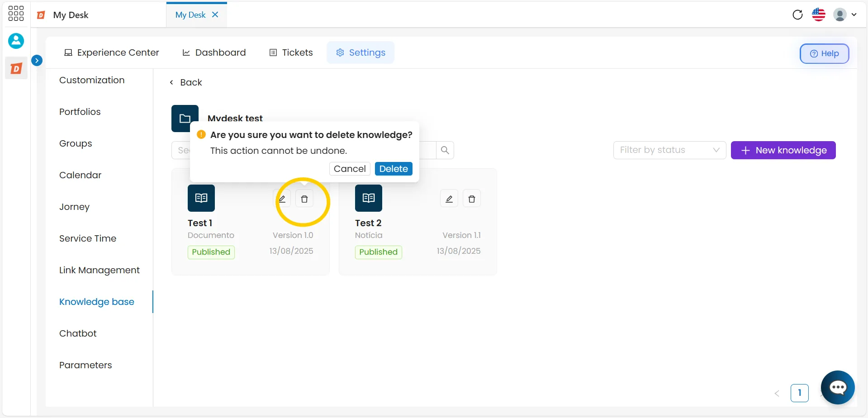Go to Link Management
The width and height of the screenshot is (868, 418).
pos(100,270)
